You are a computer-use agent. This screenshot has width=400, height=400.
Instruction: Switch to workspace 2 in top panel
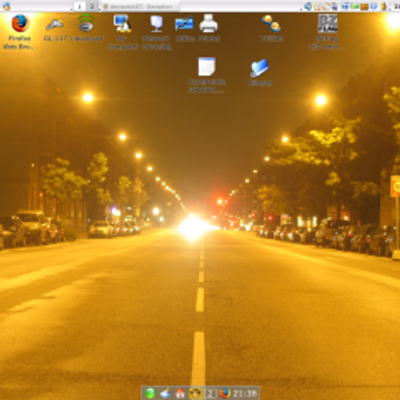(x=92, y=6)
